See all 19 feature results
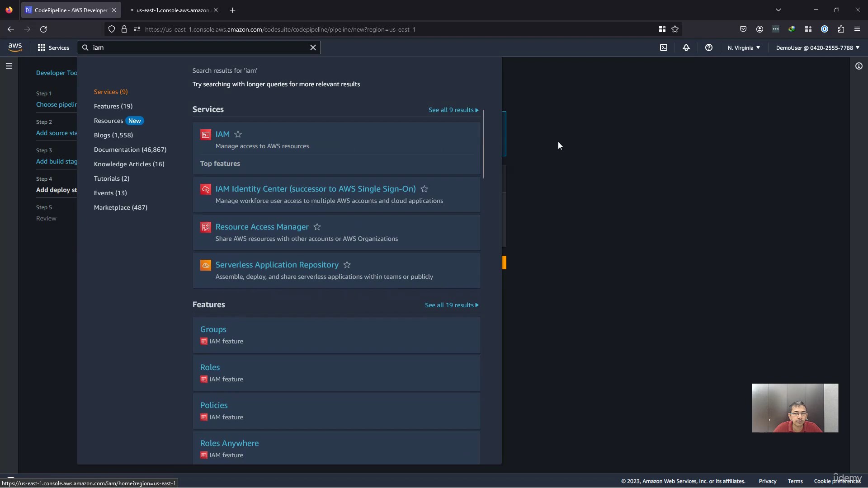868x488 pixels. (x=452, y=305)
